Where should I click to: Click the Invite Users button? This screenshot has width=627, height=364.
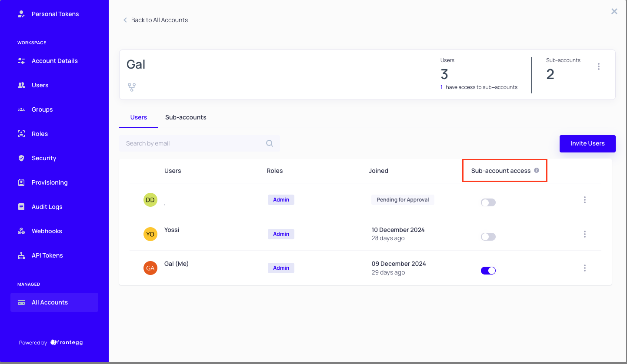point(587,143)
